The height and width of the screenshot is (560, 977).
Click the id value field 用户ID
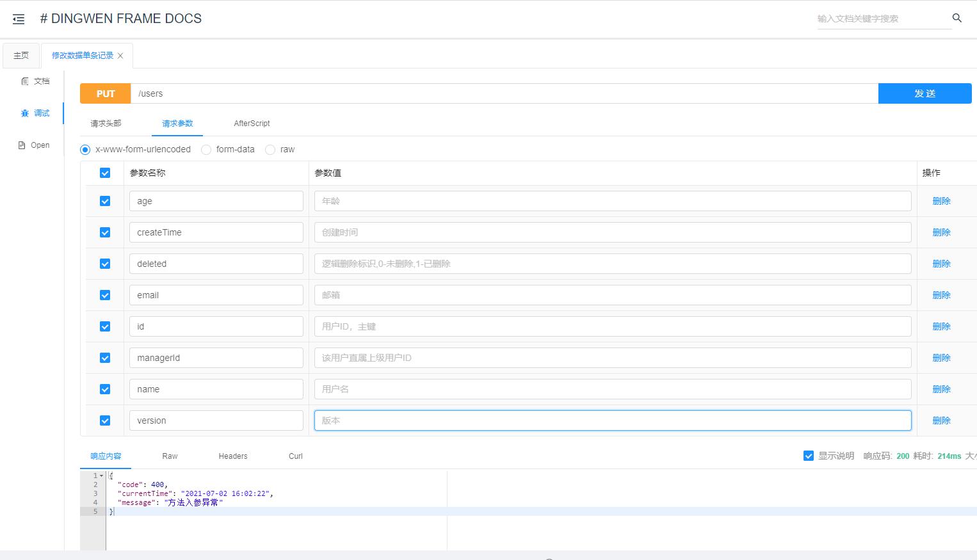[613, 326]
